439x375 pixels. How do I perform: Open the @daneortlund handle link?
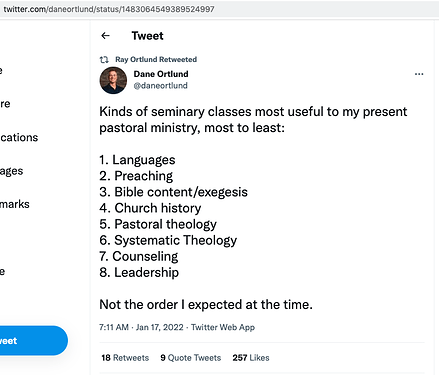161,86
